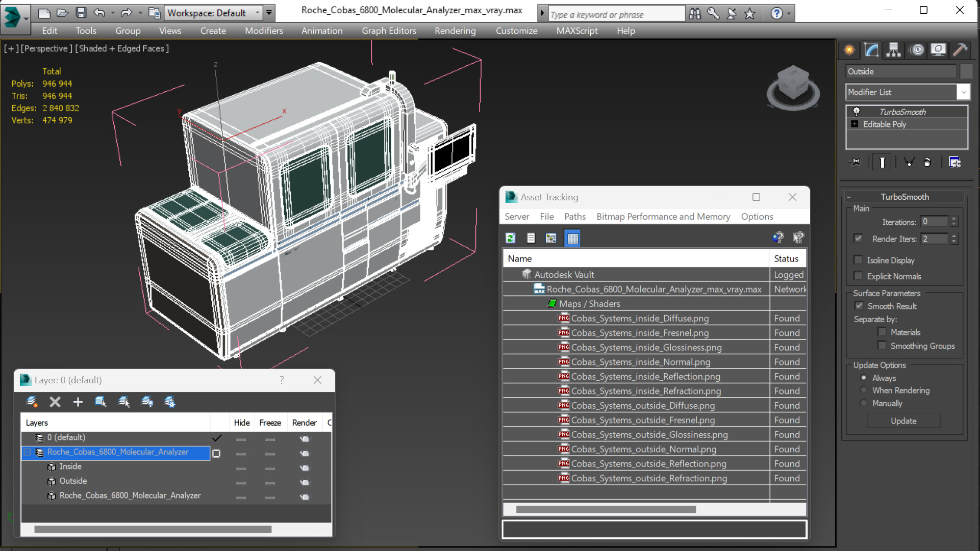Delete layer with the X icon
This screenshot has width=980, height=551.
[x=55, y=402]
